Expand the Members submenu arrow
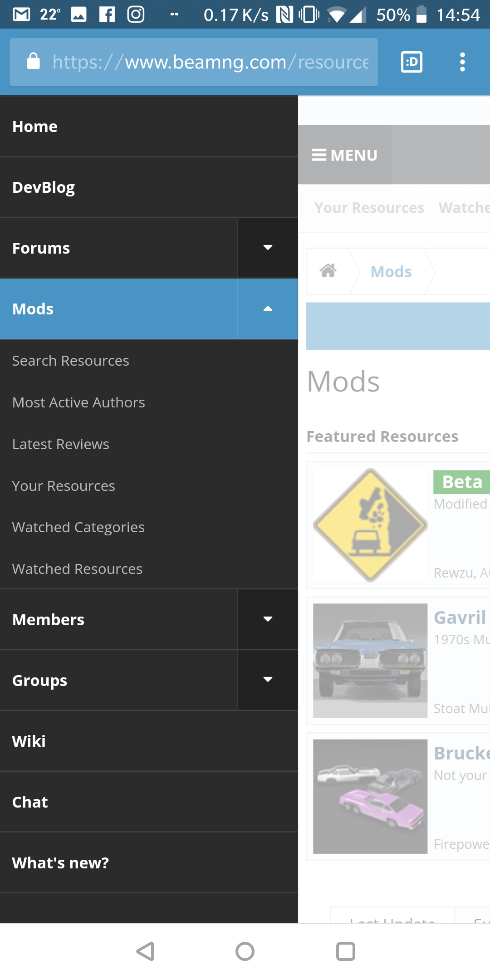The width and height of the screenshot is (490, 980). coord(268,619)
